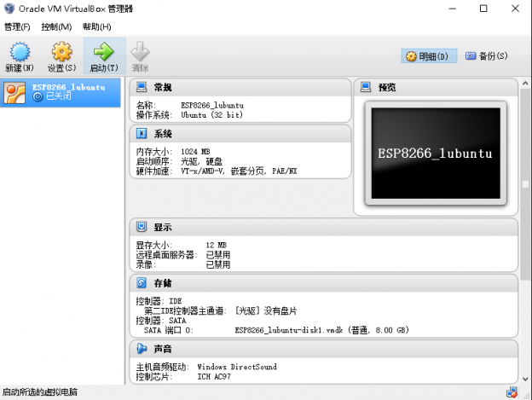This screenshot has height=400, width=532.
Task: Click the System (系统) chip icon
Action: [x=142, y=133]
